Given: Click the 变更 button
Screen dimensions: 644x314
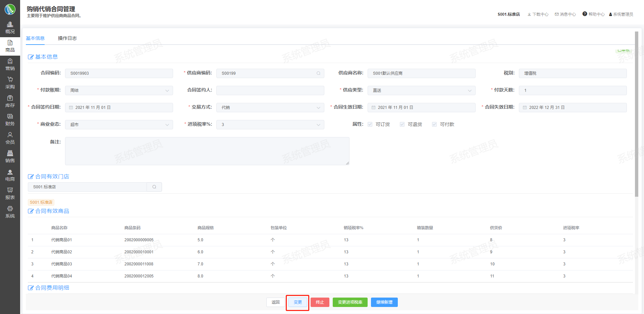Looking at the screenshot, I should (x=298, y=302).
